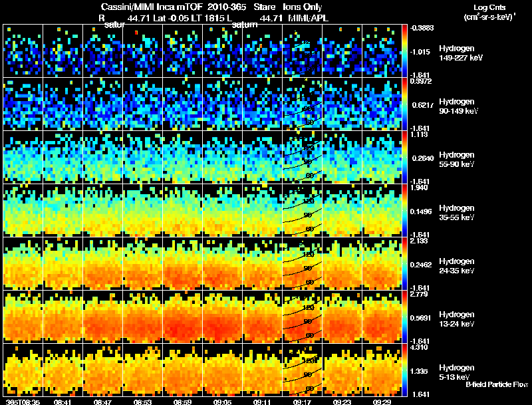Viewport: 532px width, 405px height.
Task: Click the Hydrogen 5-13 keV color bar
Action: pyautogui.click(x=404, y=370)
